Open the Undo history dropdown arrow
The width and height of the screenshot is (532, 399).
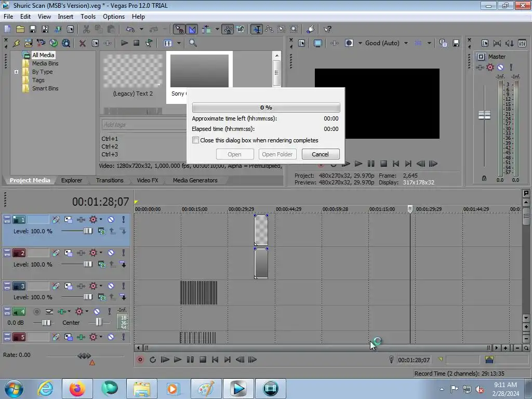pos(141,29)
